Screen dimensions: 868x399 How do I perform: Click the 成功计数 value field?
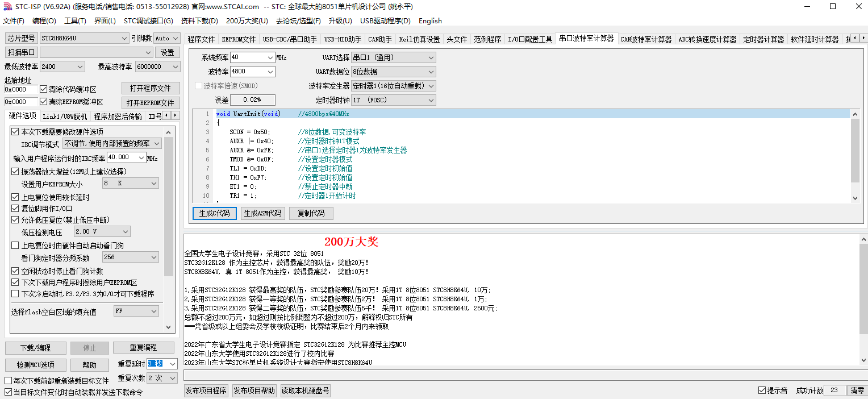click(x=834, y=390)
